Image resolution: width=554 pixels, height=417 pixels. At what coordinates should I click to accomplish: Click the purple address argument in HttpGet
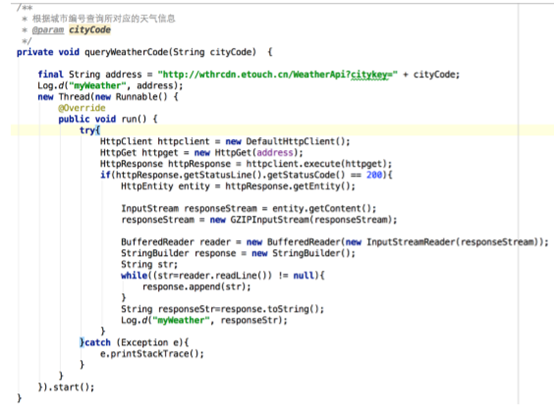(275, 152)
